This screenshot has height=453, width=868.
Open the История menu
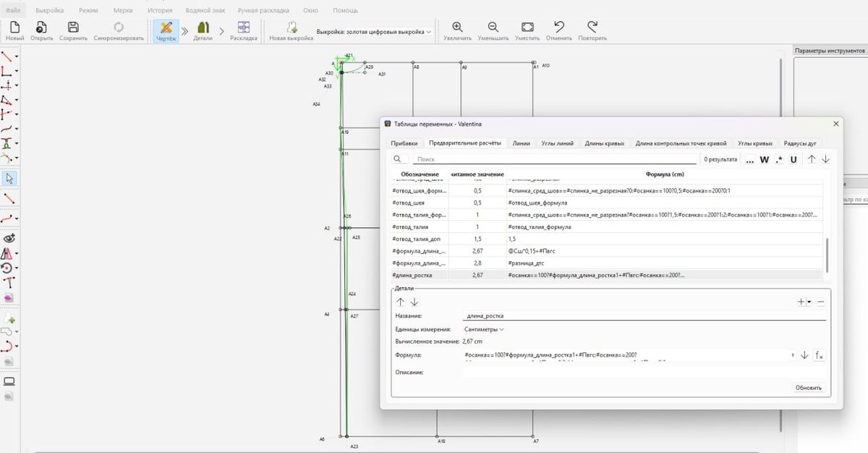(x=160, y=10)
